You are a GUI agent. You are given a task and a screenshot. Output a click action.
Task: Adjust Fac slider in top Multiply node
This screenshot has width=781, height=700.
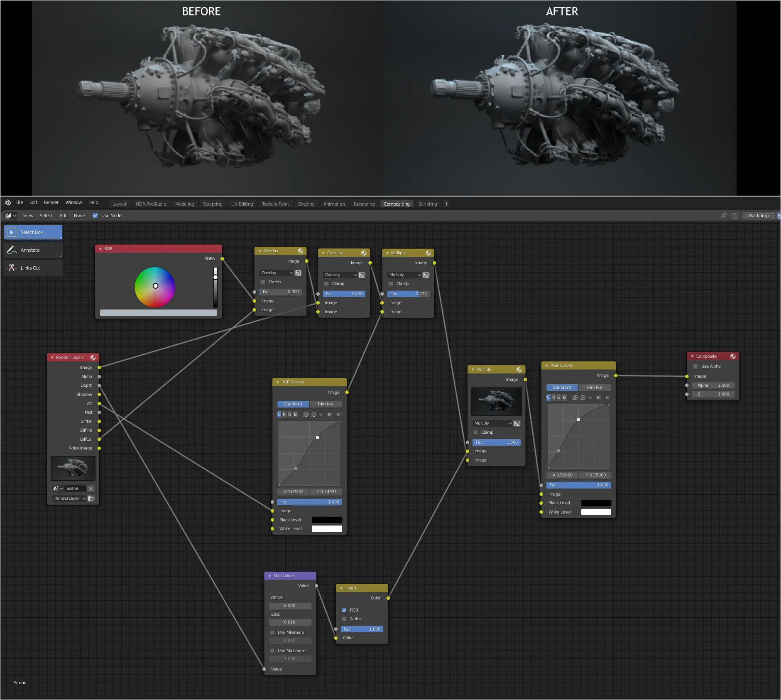click(x=408, y=294)
